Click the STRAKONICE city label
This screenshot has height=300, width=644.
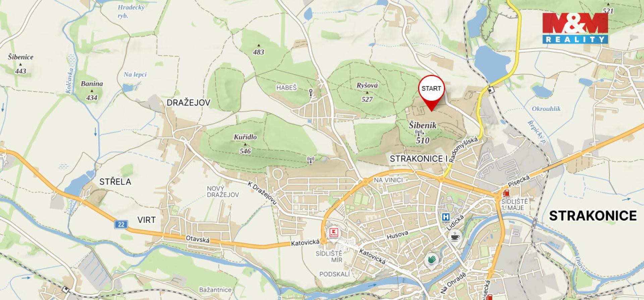click(x=593, y=216)
